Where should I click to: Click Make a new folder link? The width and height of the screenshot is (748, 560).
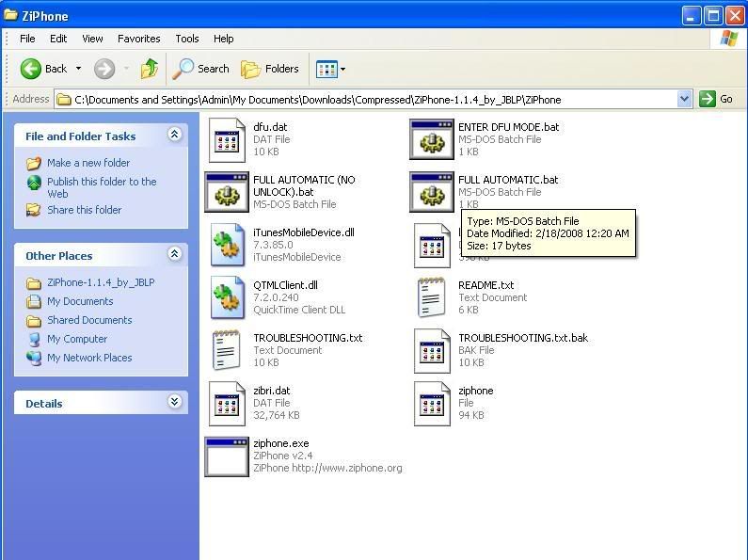pyautogui.click(x=88, y=163)
